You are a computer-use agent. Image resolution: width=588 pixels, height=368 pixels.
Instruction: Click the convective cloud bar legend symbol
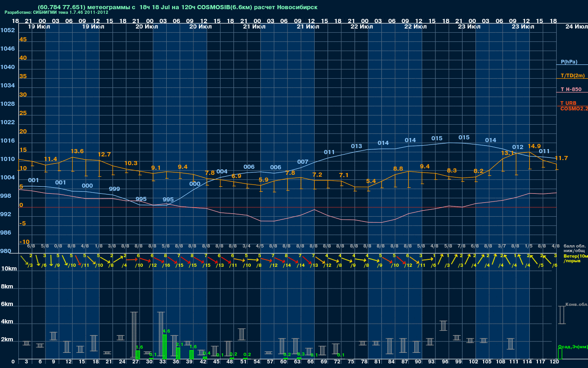coord(561,315)
